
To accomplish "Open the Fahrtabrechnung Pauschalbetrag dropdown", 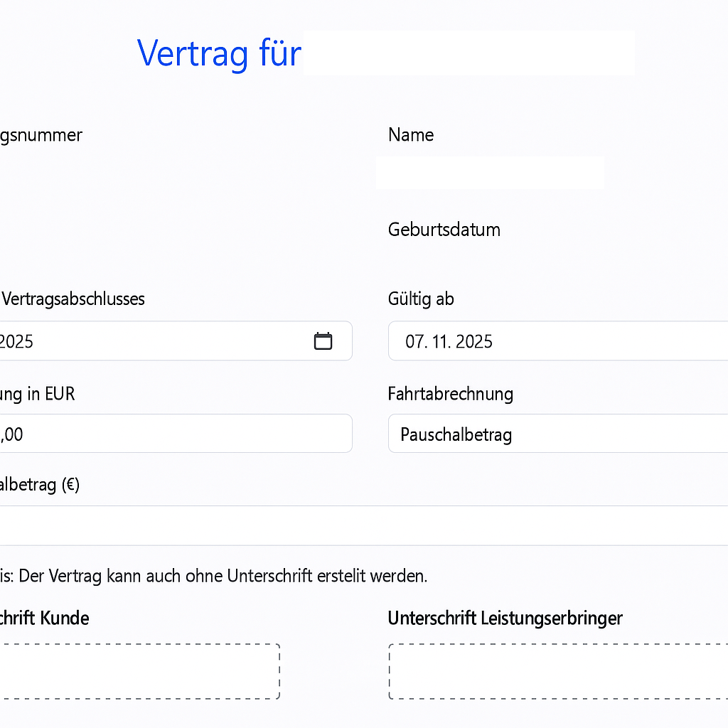I will coord(558,434).
